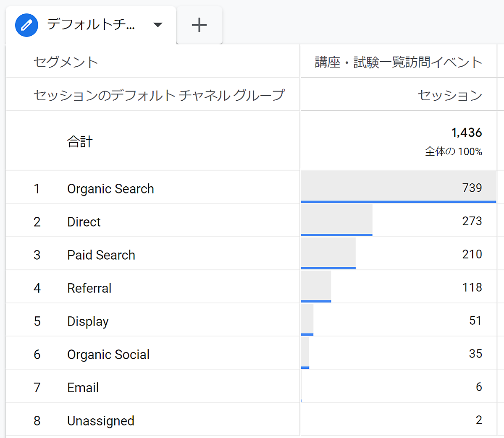The image size is (504, 438).
Task: Click the Direct sessions value 273
Action: tap(472, 221)
